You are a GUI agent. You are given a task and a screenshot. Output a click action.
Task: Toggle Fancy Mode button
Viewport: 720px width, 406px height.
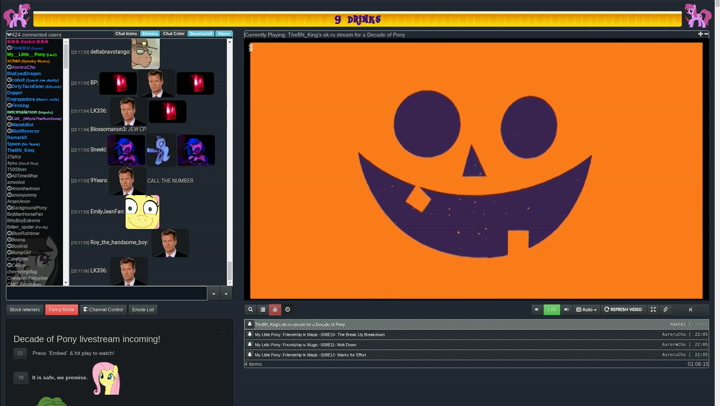61,310
